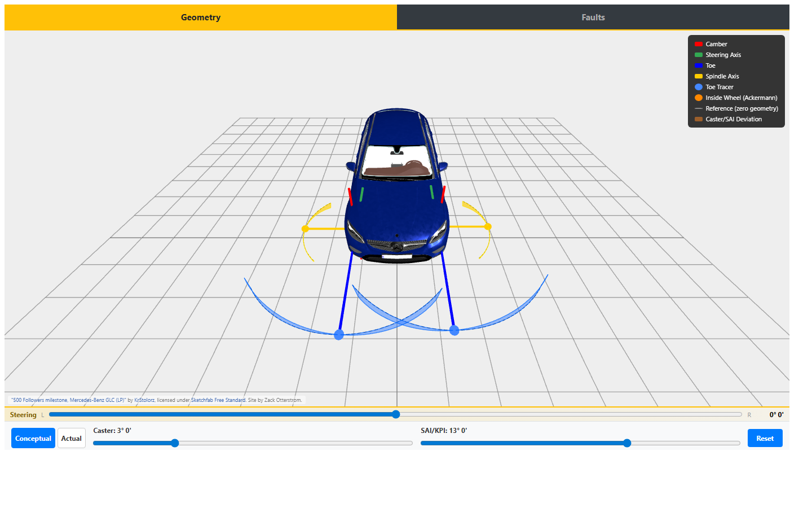Screen dimensions: 812x508
Task: Click the Caster slider handle
Action: (175, 443)
